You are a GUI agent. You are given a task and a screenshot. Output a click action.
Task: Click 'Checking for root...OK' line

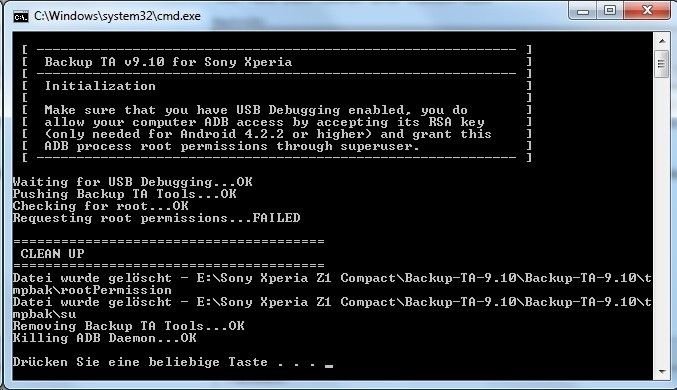coord(101,206)
